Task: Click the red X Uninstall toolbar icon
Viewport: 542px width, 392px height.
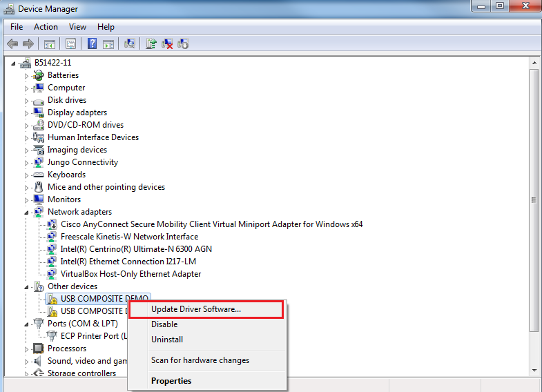Action: click(x=167, y=44)
